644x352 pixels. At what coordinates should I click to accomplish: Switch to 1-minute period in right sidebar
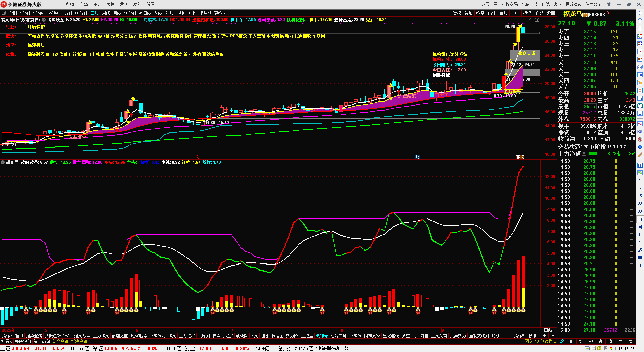(x=640, y=180)
